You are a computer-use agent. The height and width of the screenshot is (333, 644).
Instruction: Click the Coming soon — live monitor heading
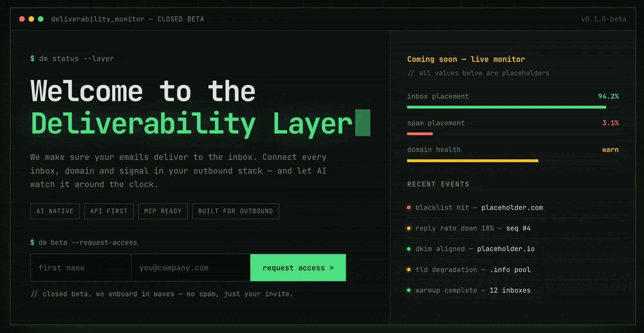466,59
